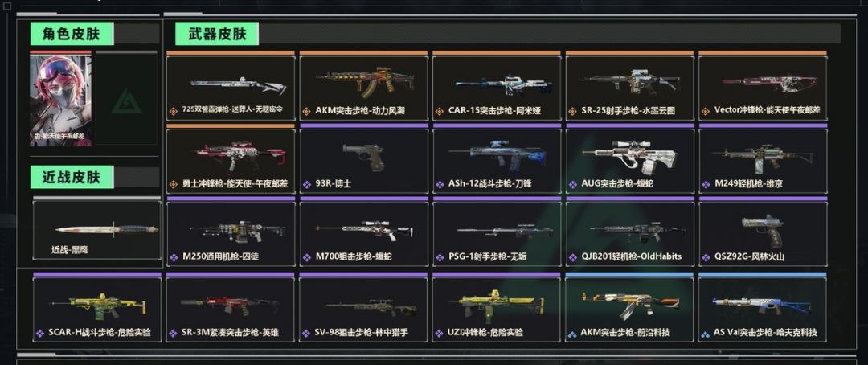Select the AKM突击步枪-动力风潮 weapon skin
This screenshot has height=365, width=868.
click(364, 86)
